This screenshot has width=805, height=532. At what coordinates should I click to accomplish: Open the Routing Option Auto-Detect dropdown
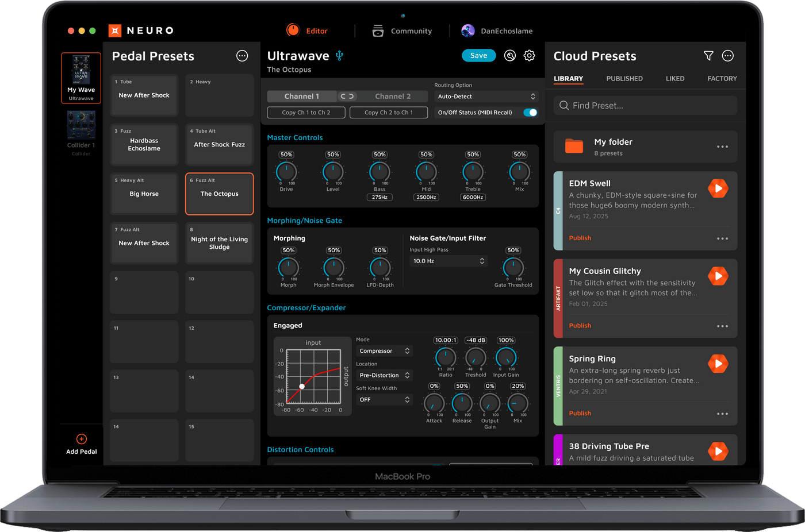point(486,97)
